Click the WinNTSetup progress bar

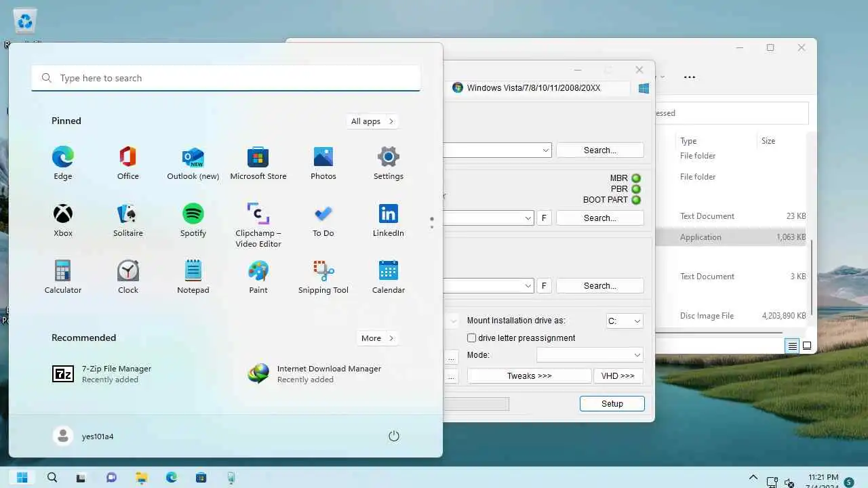click(476, 404)
